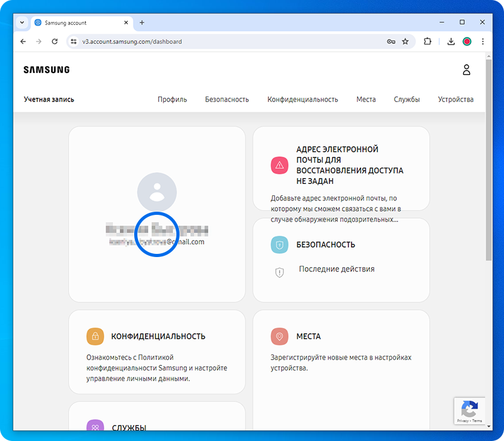Show browser downloads
The height and width of the screenshot is (441, 504).
tap(451, 42)
